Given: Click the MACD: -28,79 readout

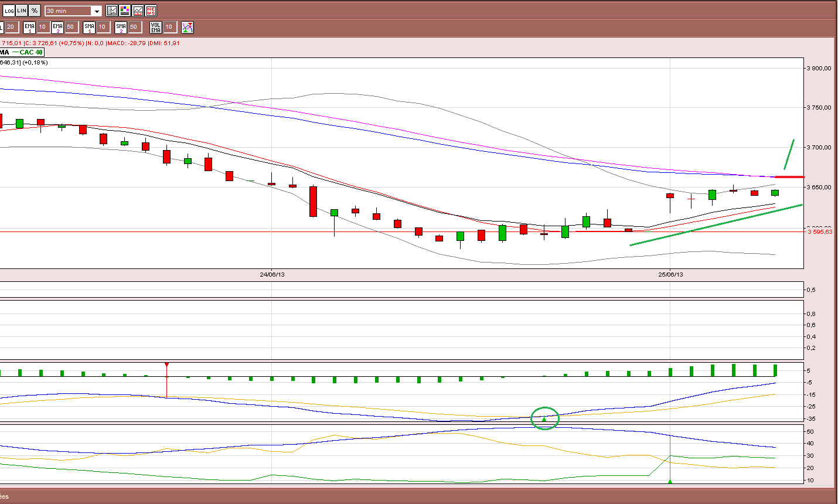Looking at the screenshot, I should click(x=126, y=43).
